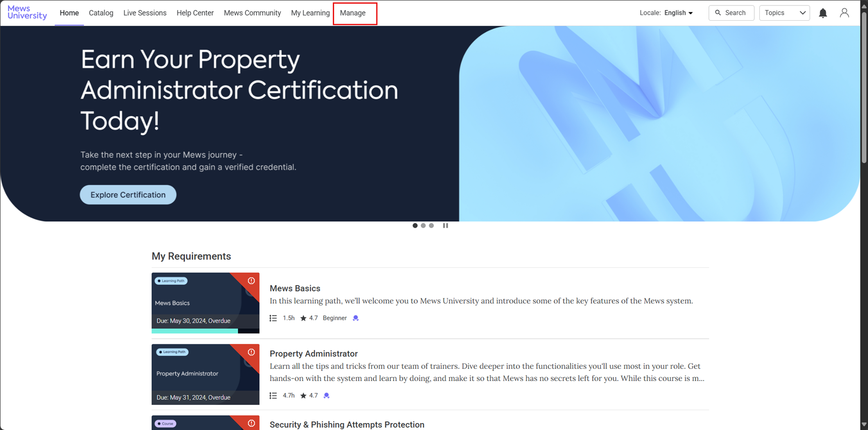Click the "My Requirements" heading
Viewport: 868px width, 430px height.
(191, 256)
